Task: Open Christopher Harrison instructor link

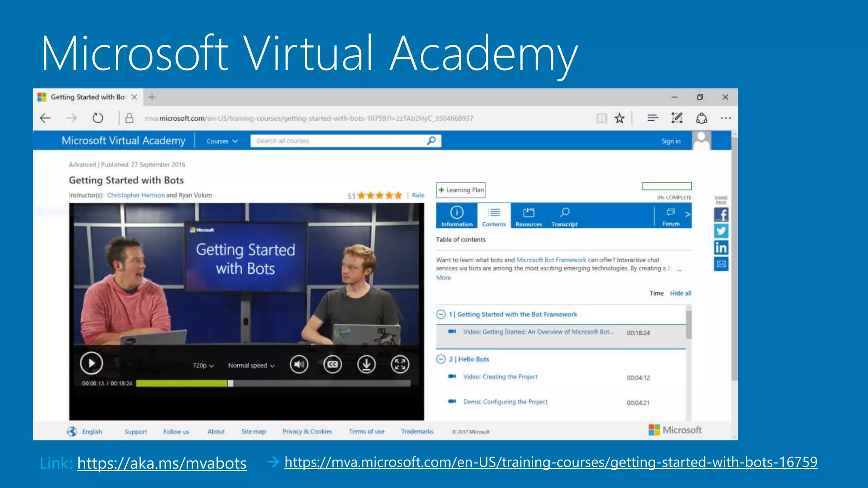Action: [136, 195]
